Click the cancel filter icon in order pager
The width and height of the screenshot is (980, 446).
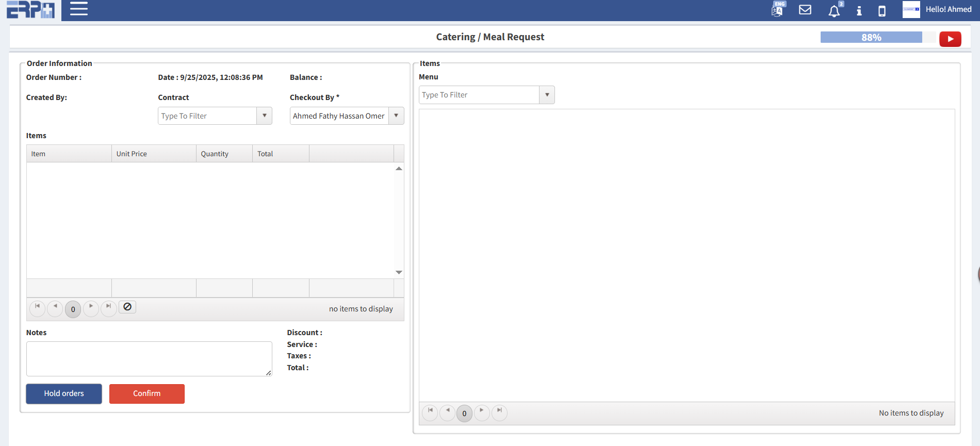[x=127, y=307]
